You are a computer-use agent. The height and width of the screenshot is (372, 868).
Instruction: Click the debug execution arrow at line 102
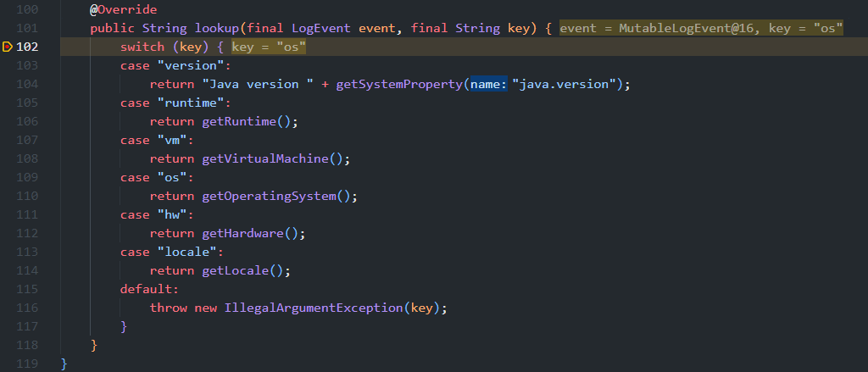tap(8, 47)
